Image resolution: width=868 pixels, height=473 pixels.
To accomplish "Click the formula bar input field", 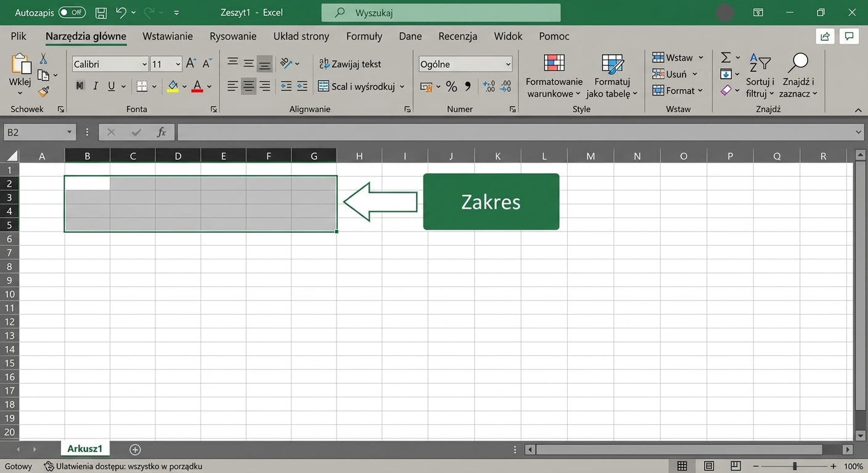I will coord(515,132).
